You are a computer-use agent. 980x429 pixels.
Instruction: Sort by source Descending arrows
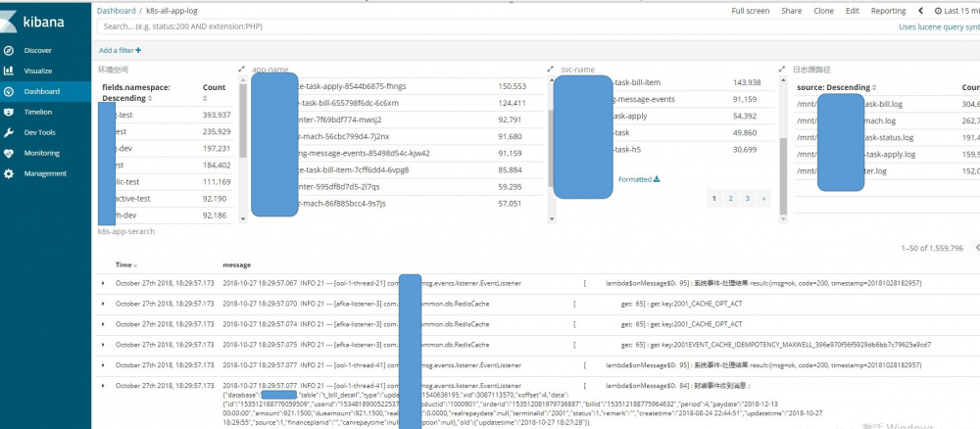(874, 88)
